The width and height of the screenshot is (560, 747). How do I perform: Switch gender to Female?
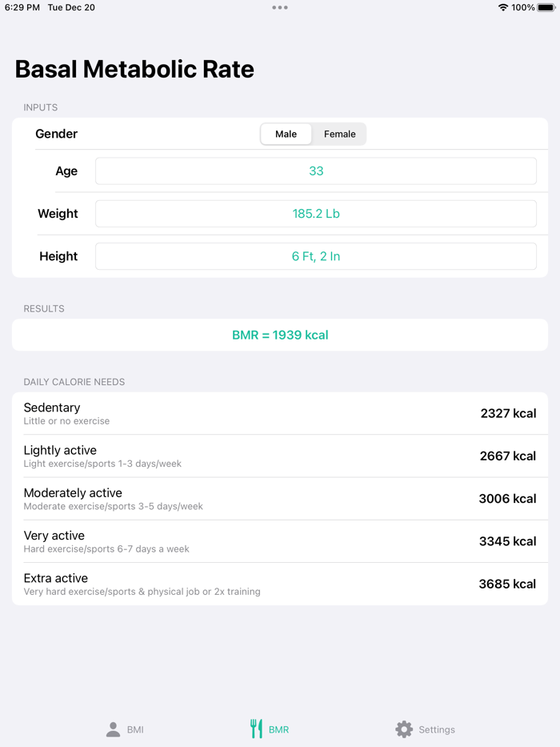(339, 134)
